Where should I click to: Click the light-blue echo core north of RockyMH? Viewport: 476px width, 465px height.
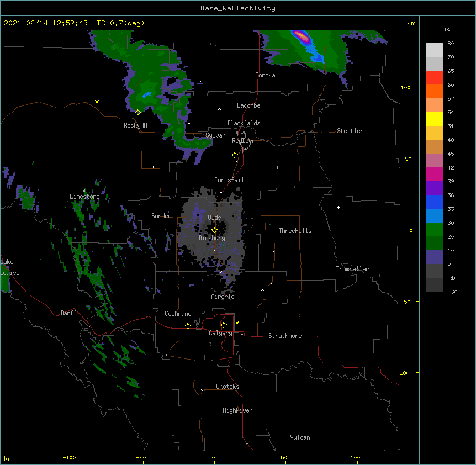[147, 95]
